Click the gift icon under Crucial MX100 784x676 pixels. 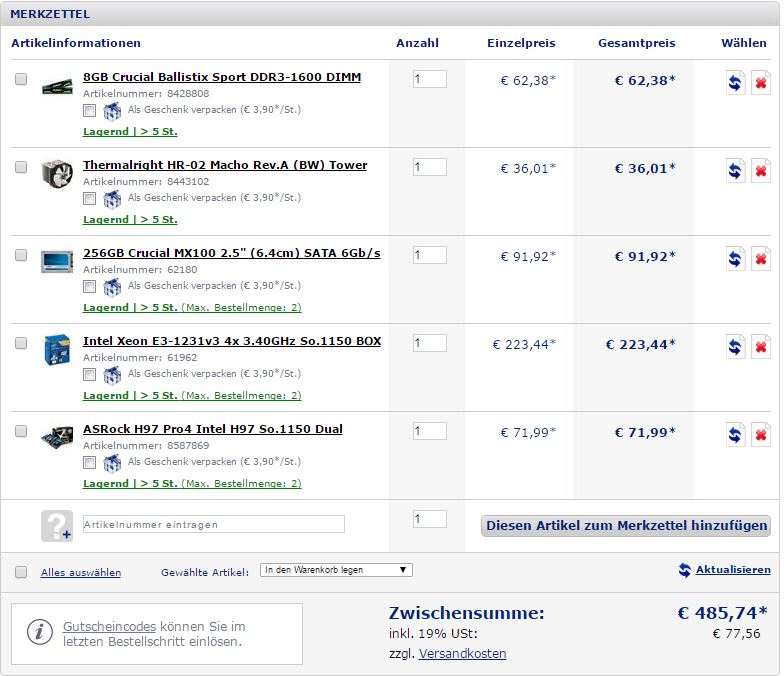112,287
